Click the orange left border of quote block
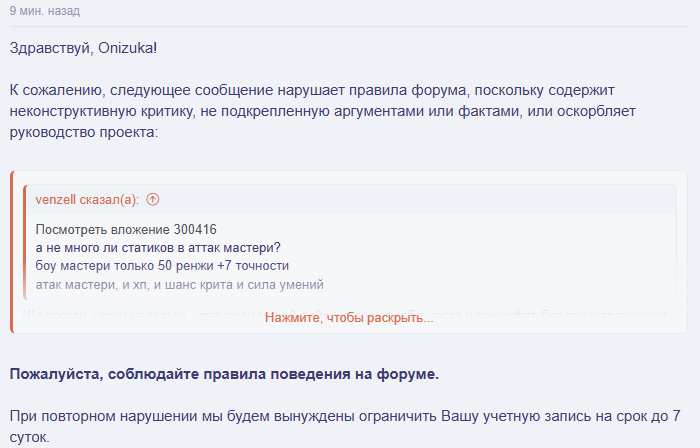Screen dimensions: 700x448 coord(12,250)
